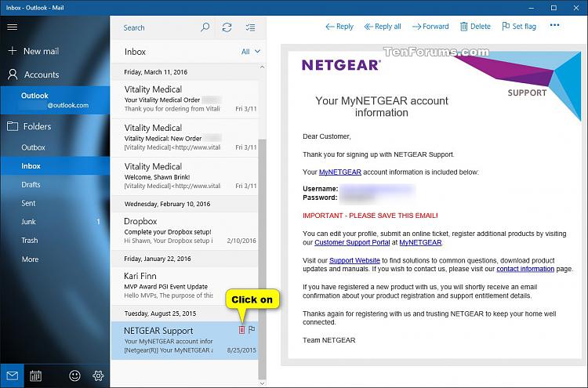Click Friday, March 11, 2016 group header
Image resolution: width=588 pixels, height=388 pixels.
pyautogui.click(x=184, y=72)
